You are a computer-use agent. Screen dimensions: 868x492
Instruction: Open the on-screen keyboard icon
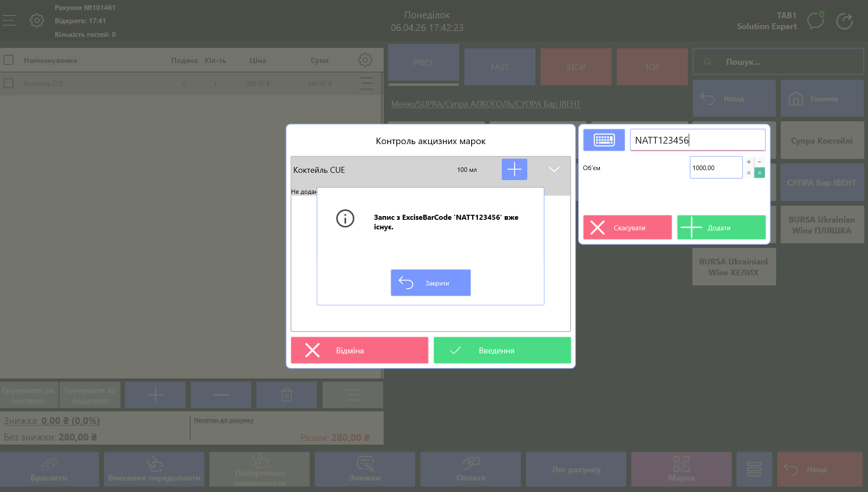click(604, 140)
